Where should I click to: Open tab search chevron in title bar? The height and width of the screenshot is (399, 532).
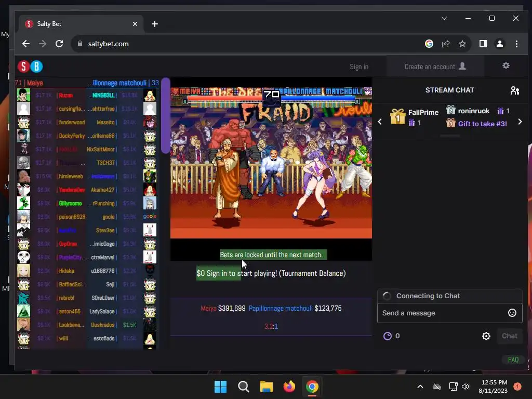pos(444,18)
